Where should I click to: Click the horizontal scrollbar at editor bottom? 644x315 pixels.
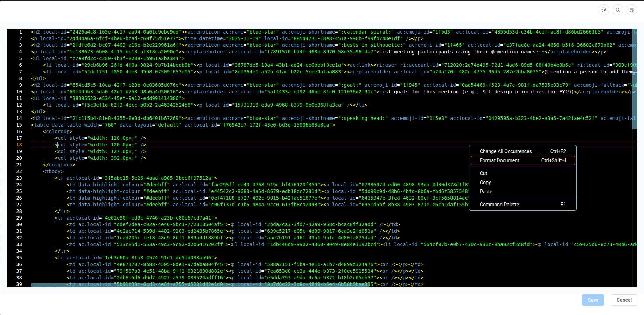point(199,285)
